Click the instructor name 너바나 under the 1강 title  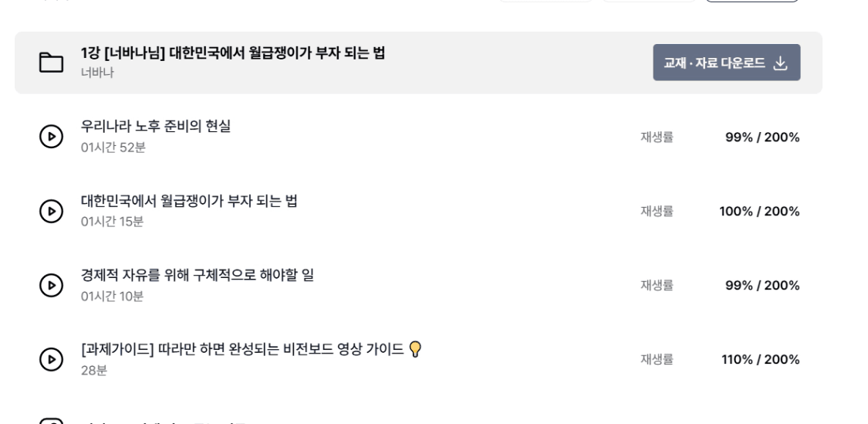pyautogui.click(x=97, y=73)
